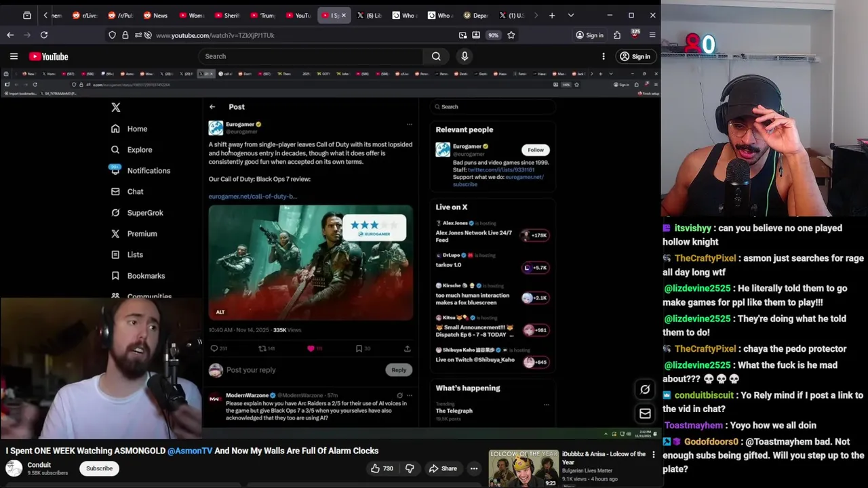Share the YouTube video
This screenshot has width=868, height=488.
(443, 468)
